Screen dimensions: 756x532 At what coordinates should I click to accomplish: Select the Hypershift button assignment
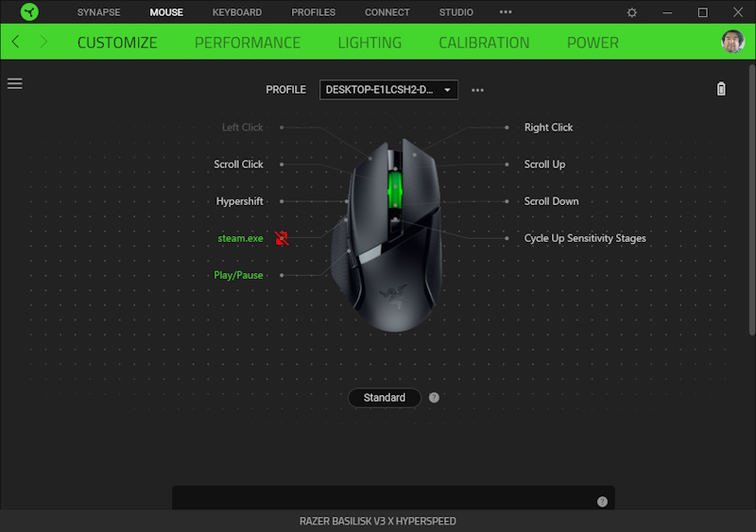(x=239, y=201)
